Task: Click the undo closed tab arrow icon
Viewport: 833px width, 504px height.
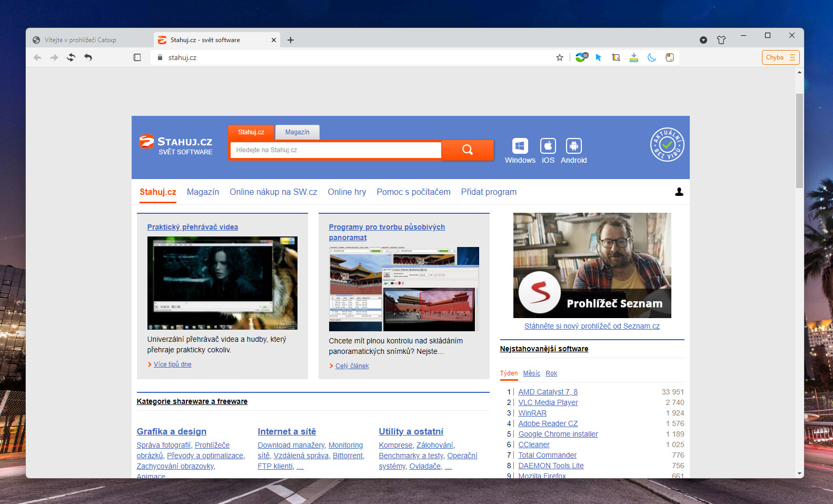Action: click(x=88, y=57)
